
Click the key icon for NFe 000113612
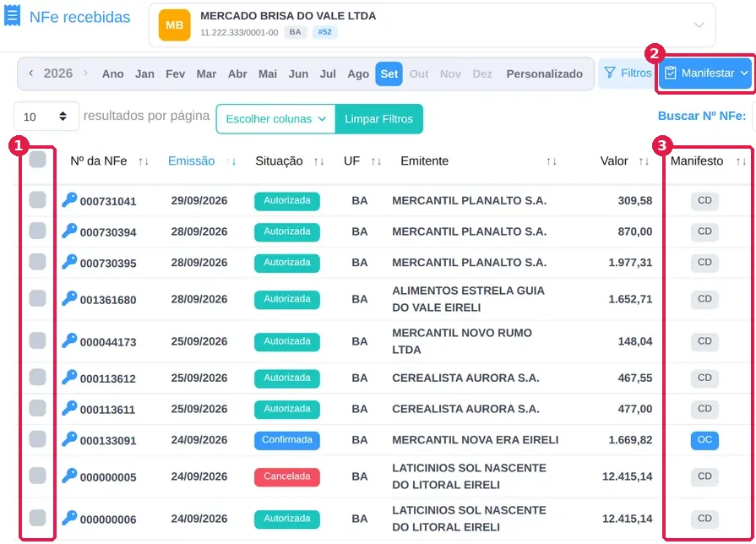69,377
